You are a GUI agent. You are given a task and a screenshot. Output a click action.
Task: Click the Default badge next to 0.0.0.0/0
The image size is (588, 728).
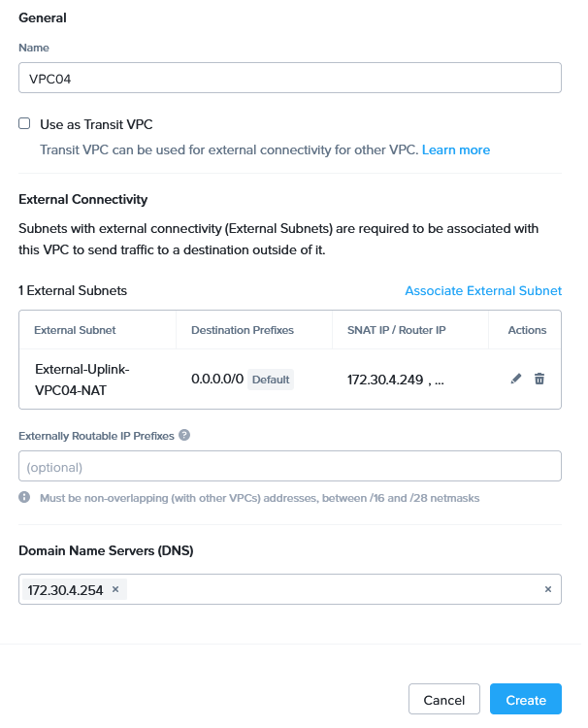coord(271,380)
